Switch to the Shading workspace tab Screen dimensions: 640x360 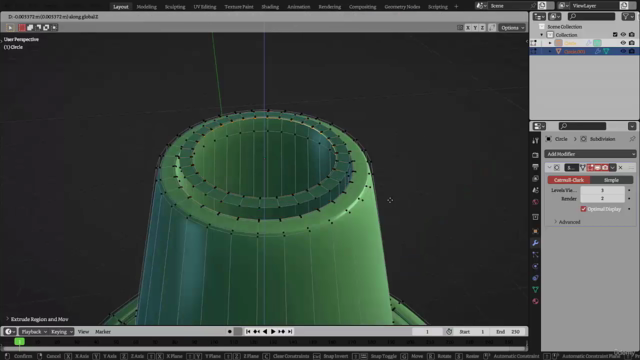(x=270, y=7)
